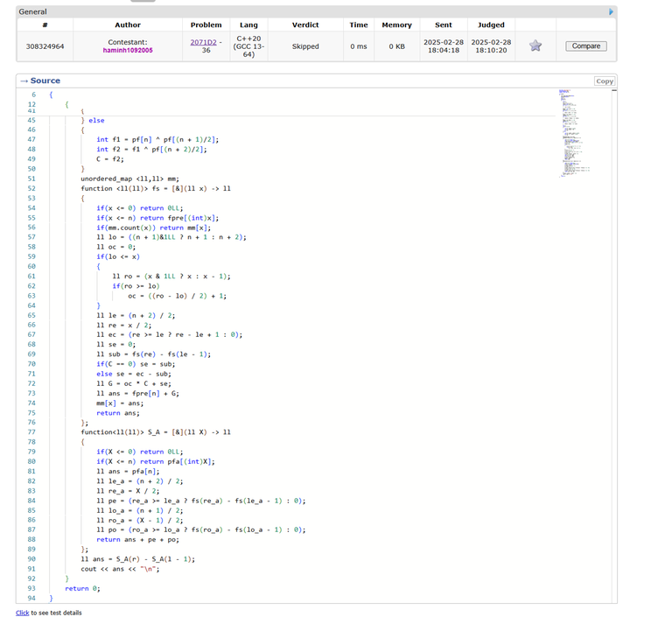
Task: Click the 'return 0;' line of code
Action: 82,588
